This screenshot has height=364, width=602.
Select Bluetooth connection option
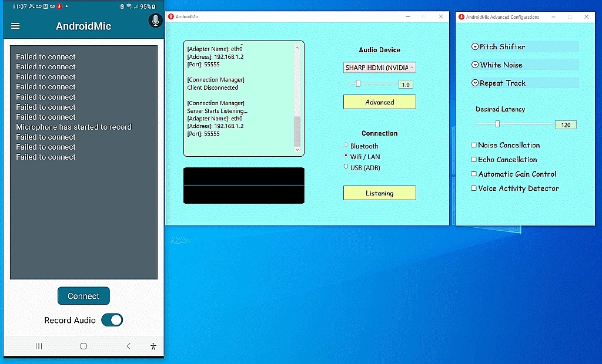click(x=346, y=145)
